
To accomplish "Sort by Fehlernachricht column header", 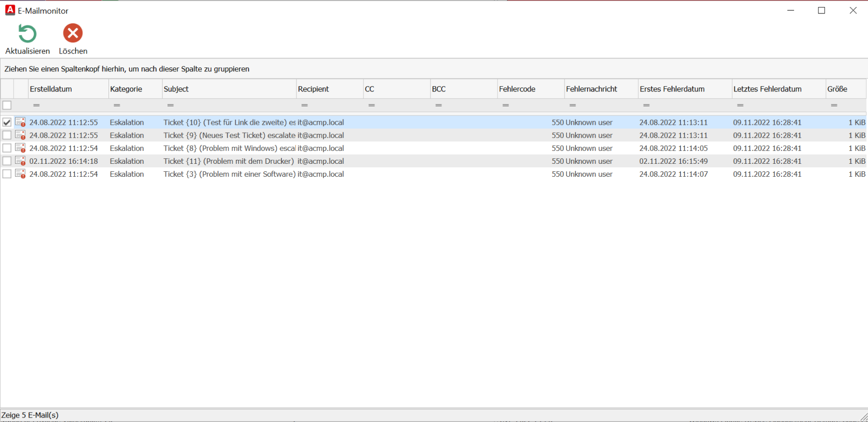I will [x=601, y=89].
